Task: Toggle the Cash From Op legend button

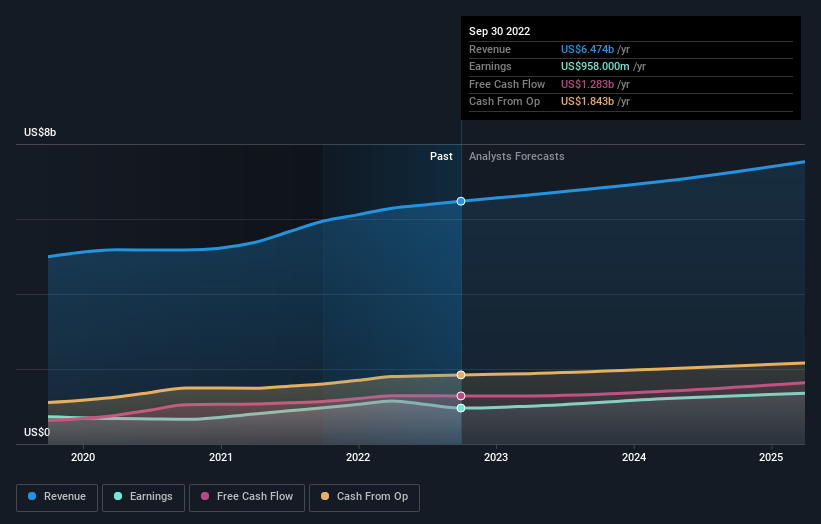Action: (x=364, y=497)
